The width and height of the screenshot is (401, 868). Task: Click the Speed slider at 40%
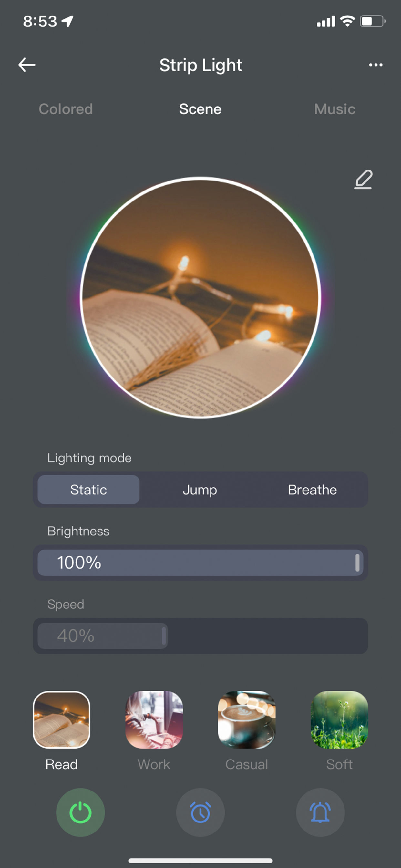coord(200,636)
